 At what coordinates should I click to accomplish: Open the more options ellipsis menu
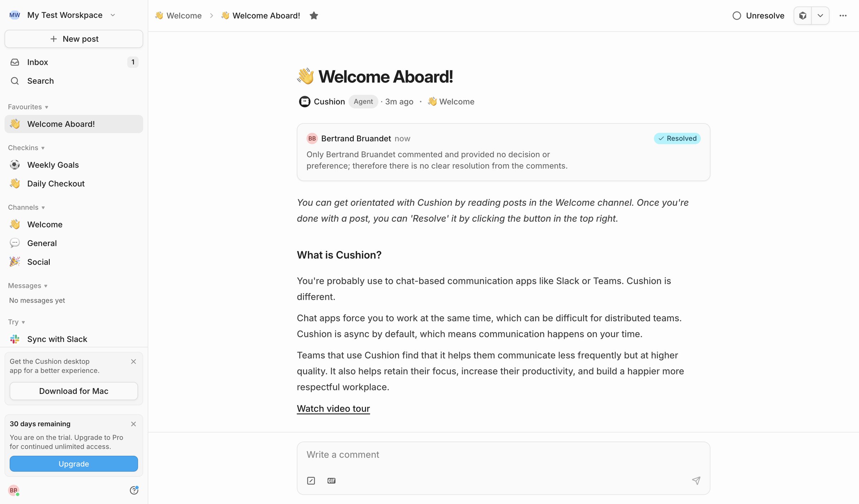843,15
